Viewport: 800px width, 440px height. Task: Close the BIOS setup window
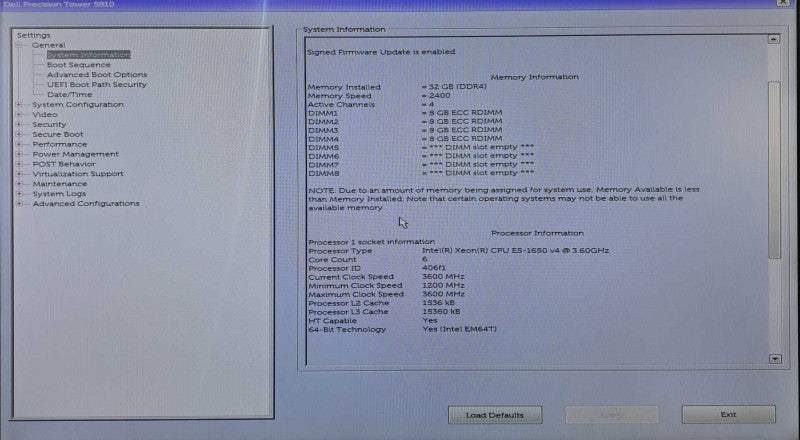(783, 3)
